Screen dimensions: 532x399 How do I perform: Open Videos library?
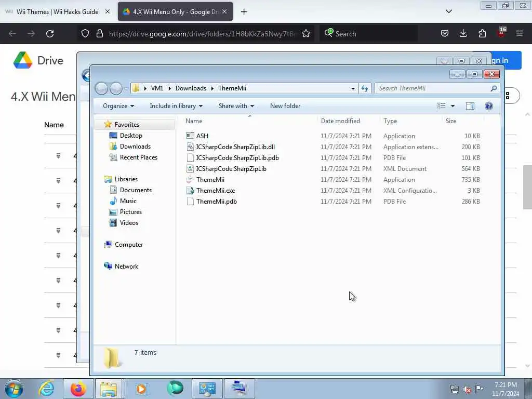129,222
